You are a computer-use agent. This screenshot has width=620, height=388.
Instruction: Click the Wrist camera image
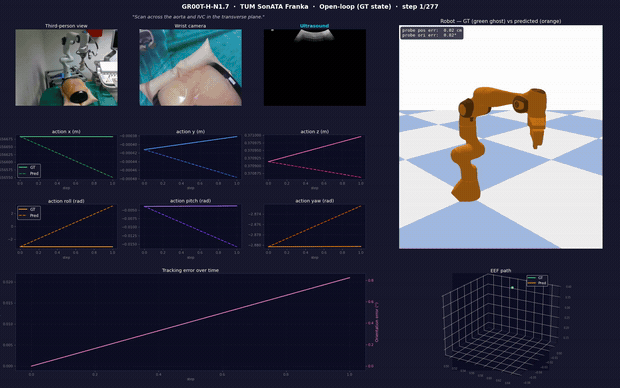(x=190, y=67)
